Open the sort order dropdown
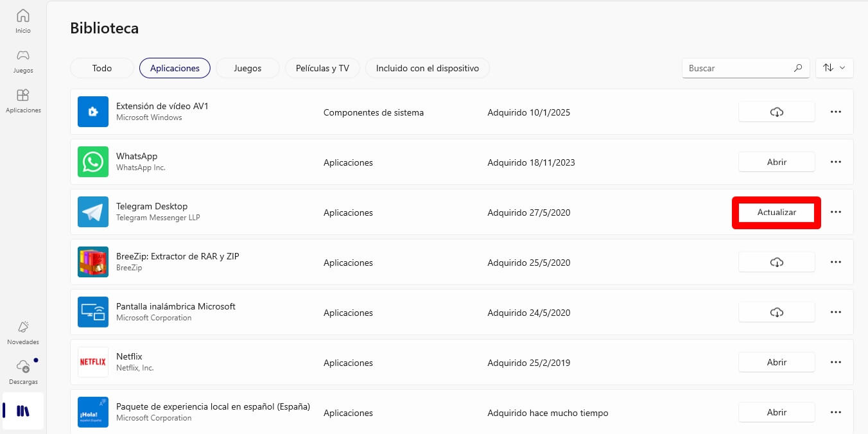Screen dimensions: 868x434 point(835,67)
